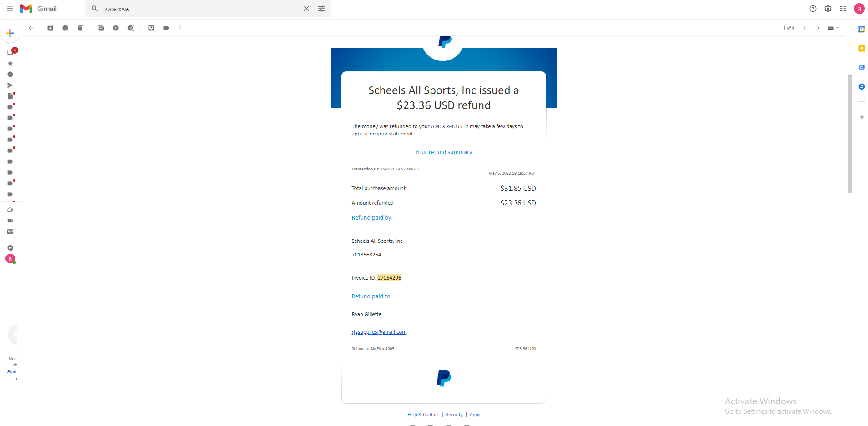This screenshot has height=426, width=868.
Task: Click the name Ryan Gillette
Action: 366,314
